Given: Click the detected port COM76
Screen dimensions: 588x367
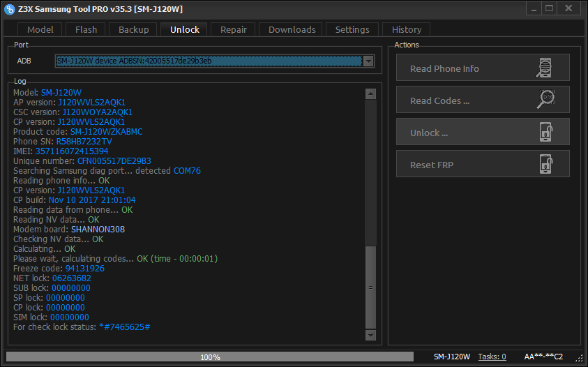Looking at the screenshot, I should point(187,171).
